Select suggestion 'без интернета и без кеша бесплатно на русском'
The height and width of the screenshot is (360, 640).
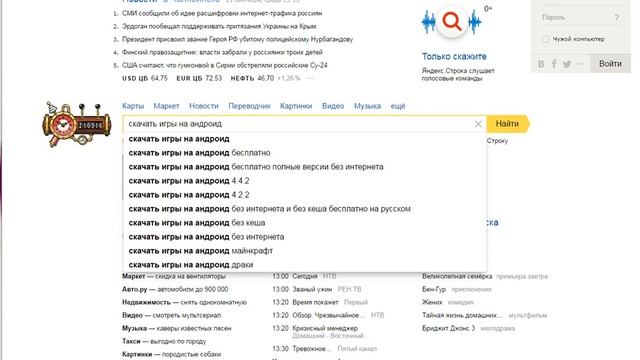pyautogui.click(x=304, y=209)
